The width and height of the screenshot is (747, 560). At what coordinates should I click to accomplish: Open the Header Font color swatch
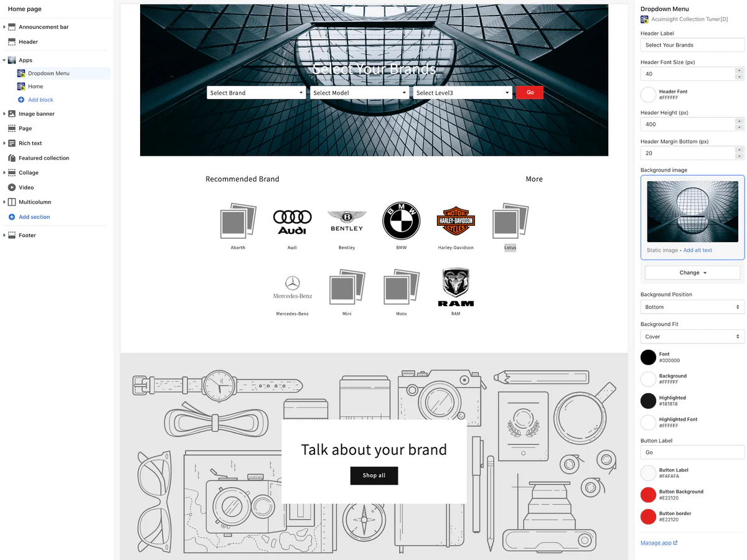(648, 95)
